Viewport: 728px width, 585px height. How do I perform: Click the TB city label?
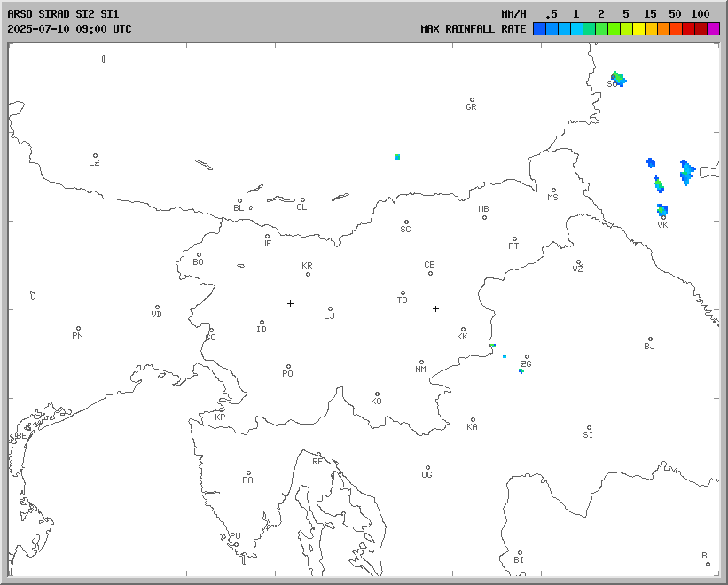(x=402, y=300)
